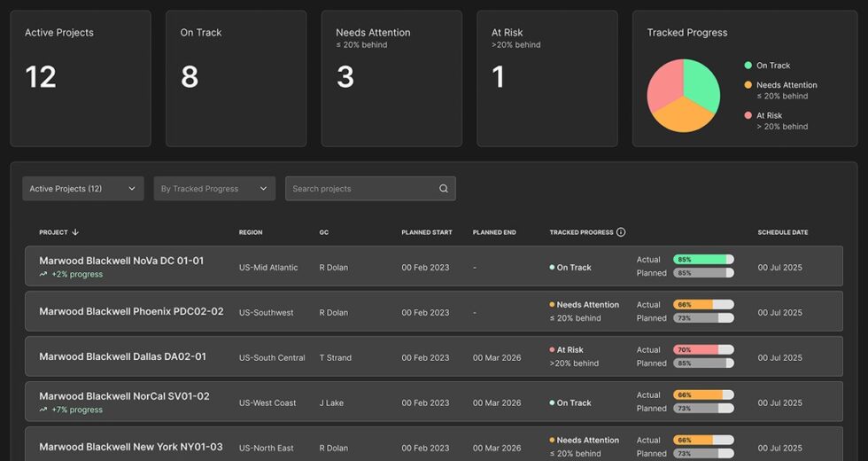
Task: Click the On Track status in NoVa row
Action: tap(570, 268)
